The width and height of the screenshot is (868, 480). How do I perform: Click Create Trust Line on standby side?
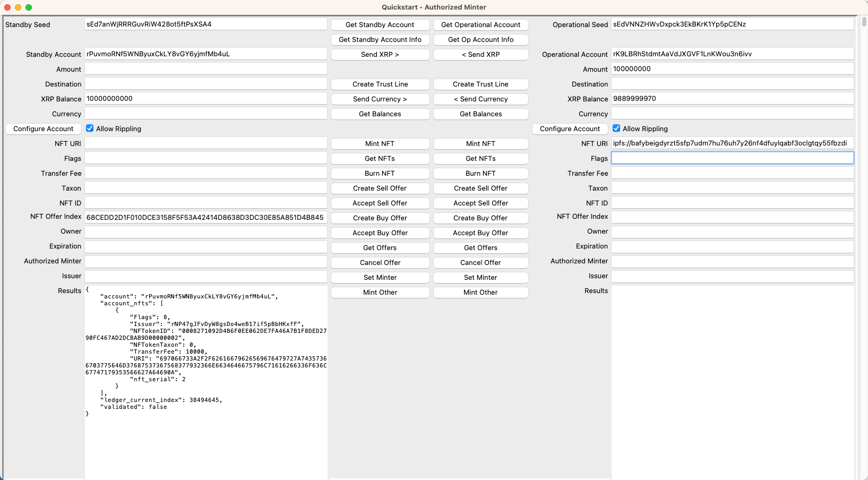pos(380,84)
